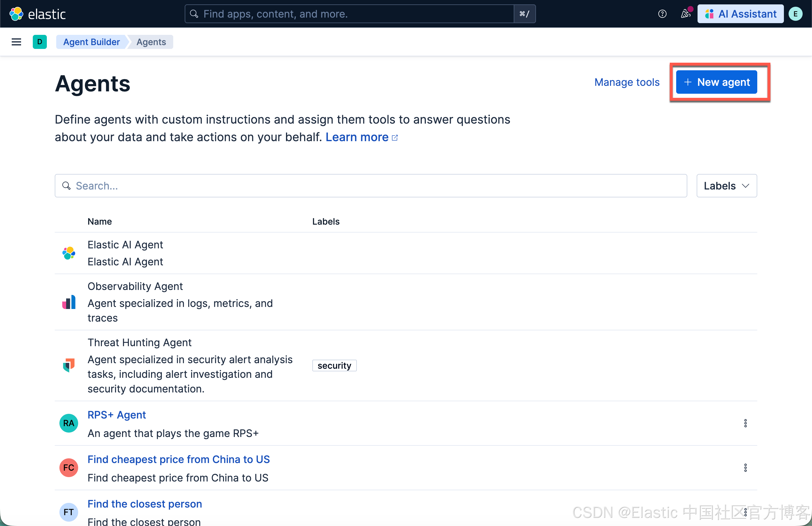Screen dimensions: 812x526
Task: Go to Agent Builder breadcrumb
Action: (x=91, y=42)
